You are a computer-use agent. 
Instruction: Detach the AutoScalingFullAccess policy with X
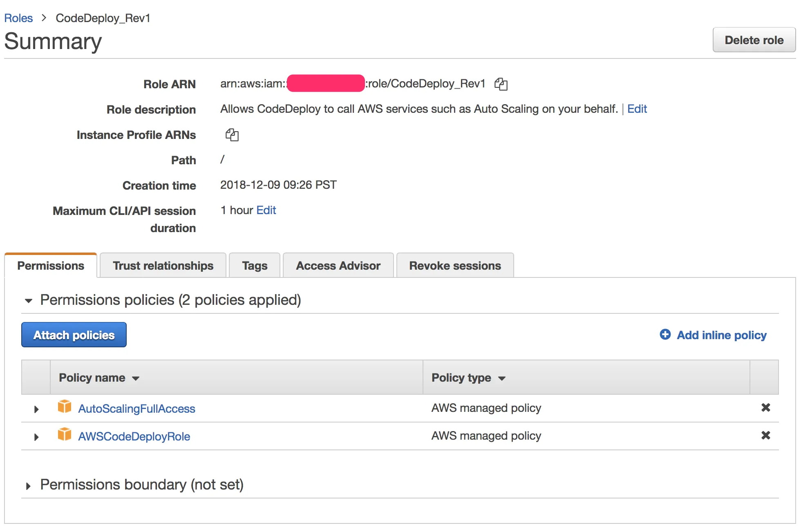coord(765,407)
